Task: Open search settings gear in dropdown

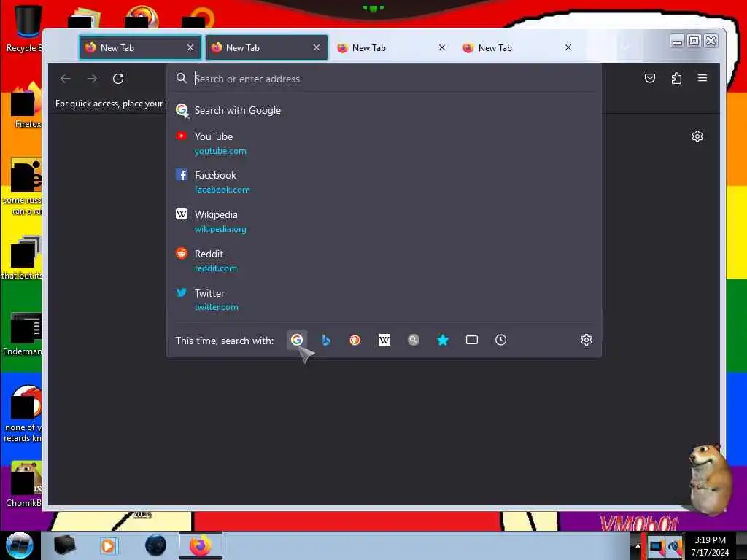Action: 587,340
